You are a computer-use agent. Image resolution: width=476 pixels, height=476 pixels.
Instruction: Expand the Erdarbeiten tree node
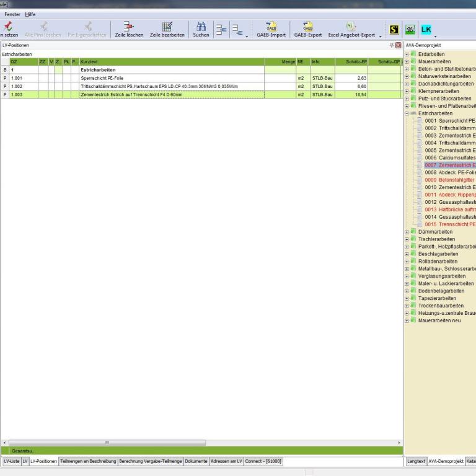(x=407, y=55)
